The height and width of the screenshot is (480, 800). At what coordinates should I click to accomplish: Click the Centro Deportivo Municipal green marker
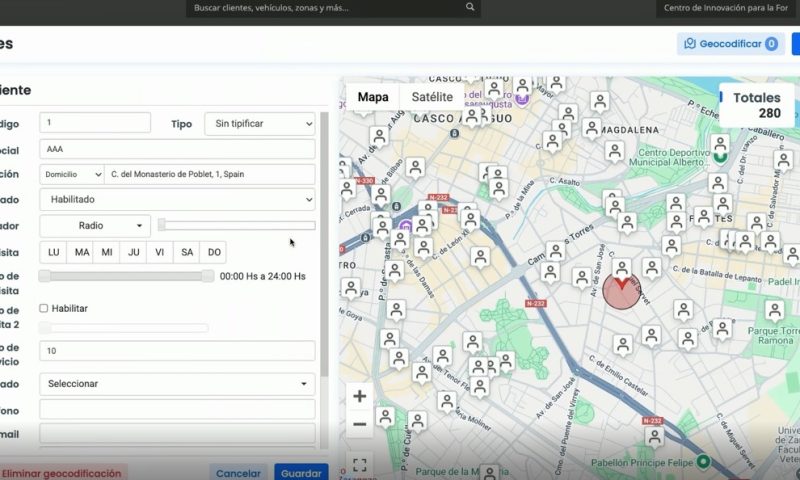[x=719, y=155]
